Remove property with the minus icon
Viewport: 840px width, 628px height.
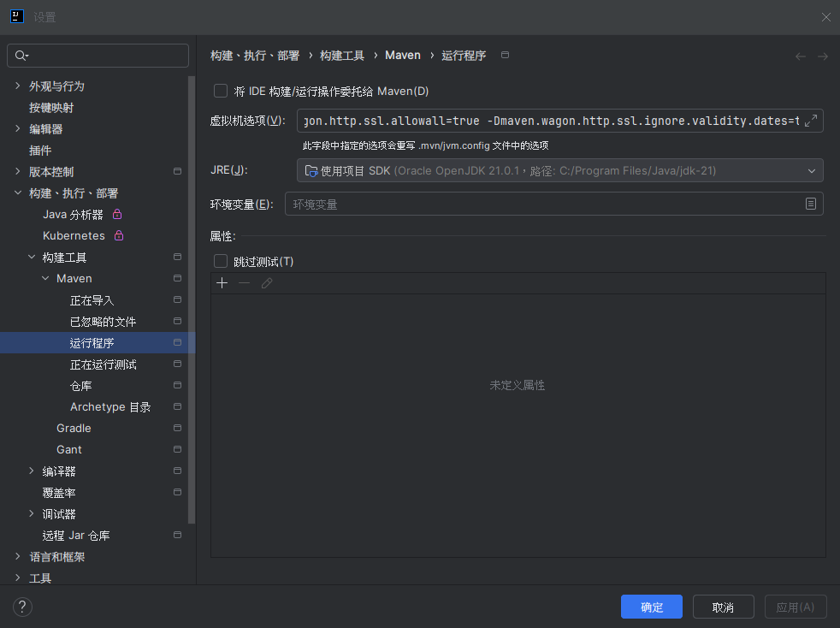(245, 283)
